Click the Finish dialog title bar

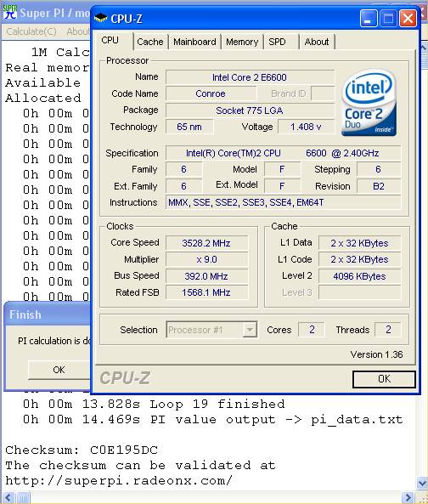47,314
